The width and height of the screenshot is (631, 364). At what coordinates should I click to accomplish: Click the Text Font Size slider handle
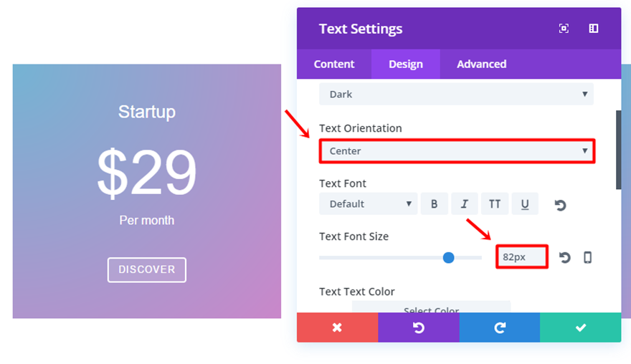pos(449,257)
